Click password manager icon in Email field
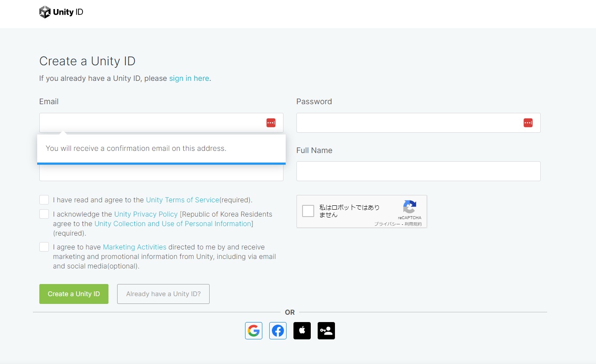Image resolution: width=596 pixels, height=364 pixels. (271, 123)
